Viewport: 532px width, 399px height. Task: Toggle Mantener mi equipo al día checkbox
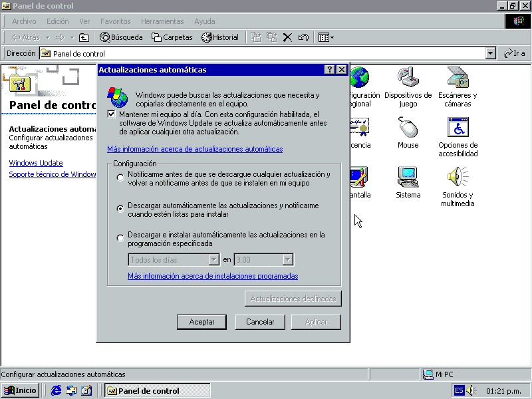[x=111, y=114]
